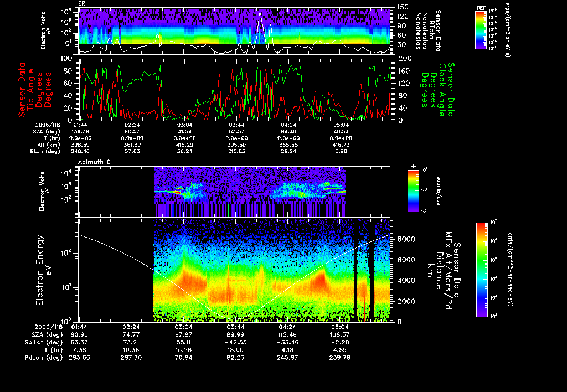Viewport: 567px width, 392px height.
Task: Click the 200 degree clock angle tick
Action: click(x=404, y=59)
